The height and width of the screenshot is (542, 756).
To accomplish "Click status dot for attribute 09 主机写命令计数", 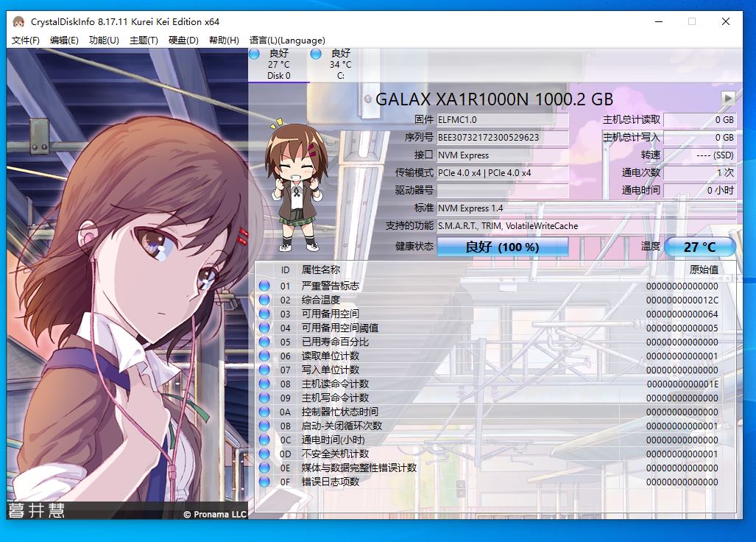I will click(x=264, y=398).
